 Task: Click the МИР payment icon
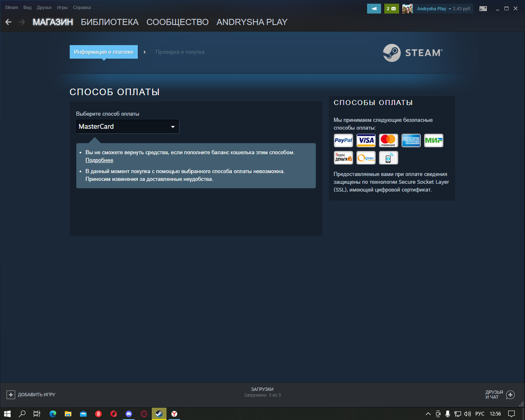click(434, 140)
